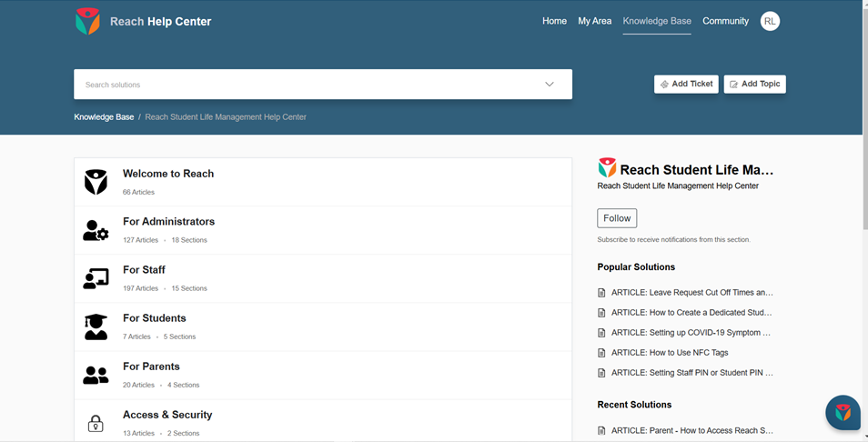The image size is (868, 442).
Task: Click the For Parents two-people icon
Action: point(96,375)
